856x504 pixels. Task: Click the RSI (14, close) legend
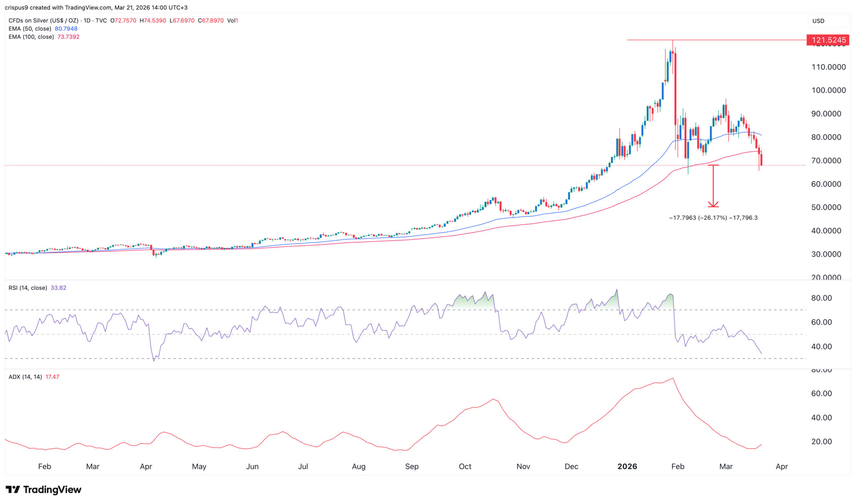(x=28, y=288)
